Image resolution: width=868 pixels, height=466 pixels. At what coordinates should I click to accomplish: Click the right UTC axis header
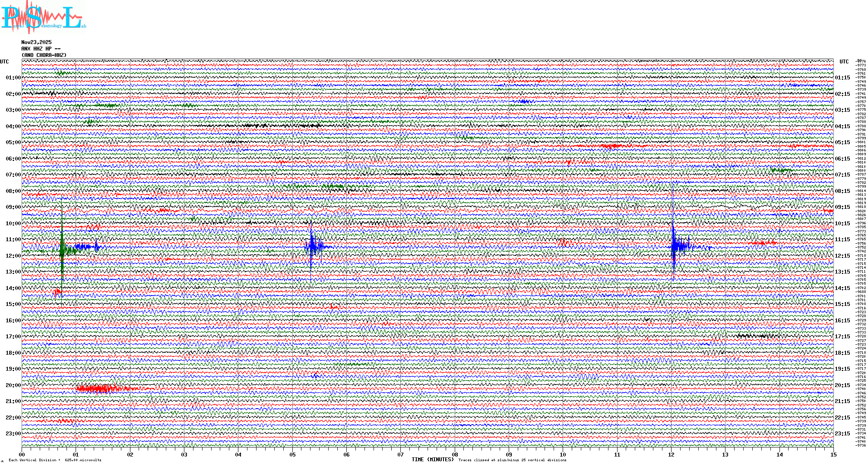pos(844,62)
